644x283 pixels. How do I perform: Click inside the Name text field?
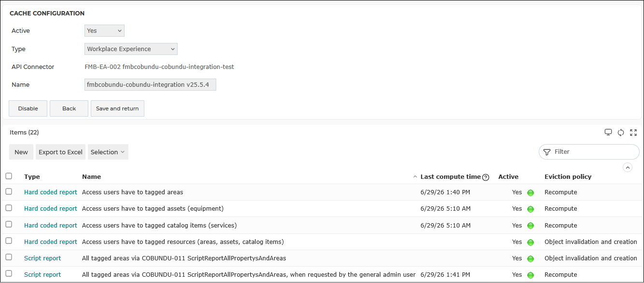[150, 85]
